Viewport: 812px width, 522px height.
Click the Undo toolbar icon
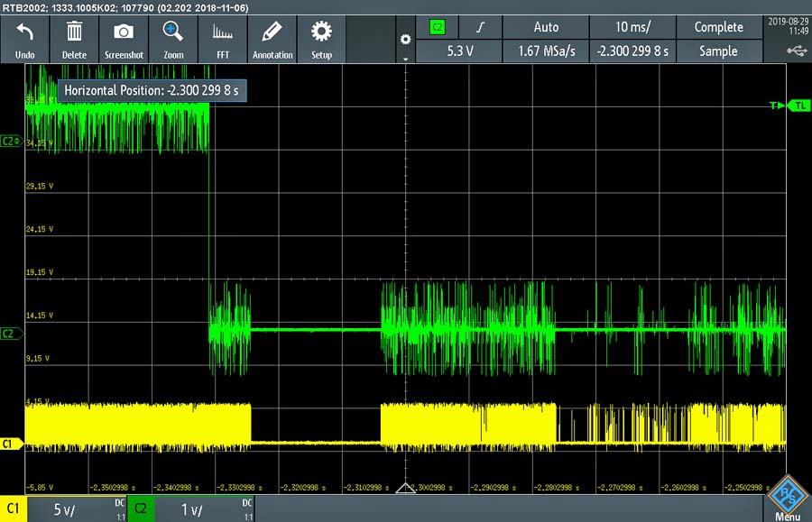[x=25, y=40]
